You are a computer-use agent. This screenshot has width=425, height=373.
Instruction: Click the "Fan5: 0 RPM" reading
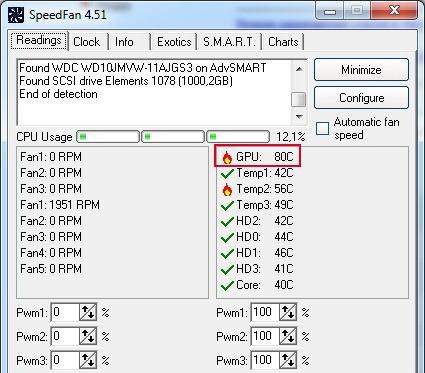51,269
